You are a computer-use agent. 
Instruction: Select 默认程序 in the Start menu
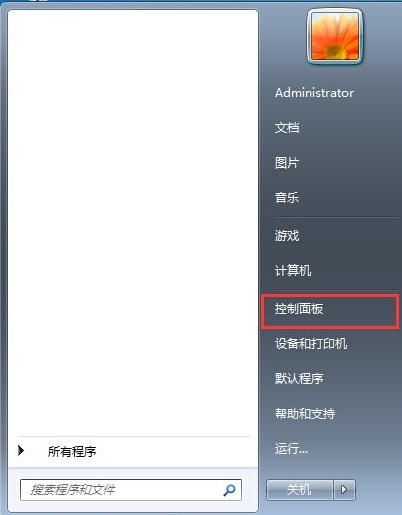click(x=299, y=378)
